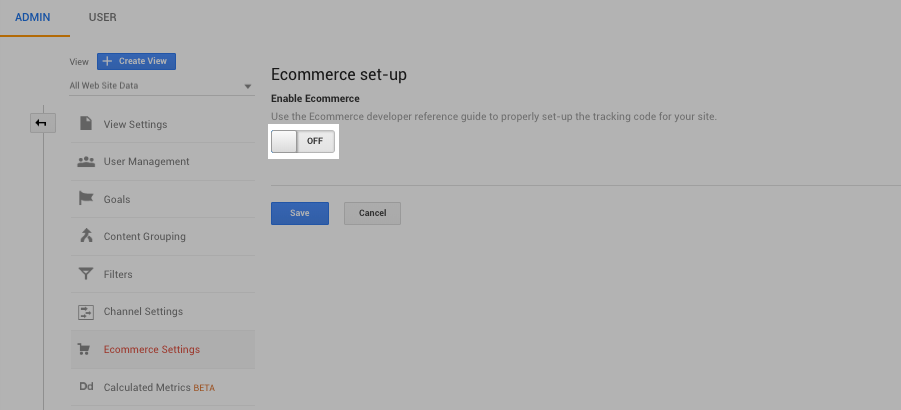Click the View Settings document icon
The height and width of the screenshot is (410, 901).
(86, 124)
